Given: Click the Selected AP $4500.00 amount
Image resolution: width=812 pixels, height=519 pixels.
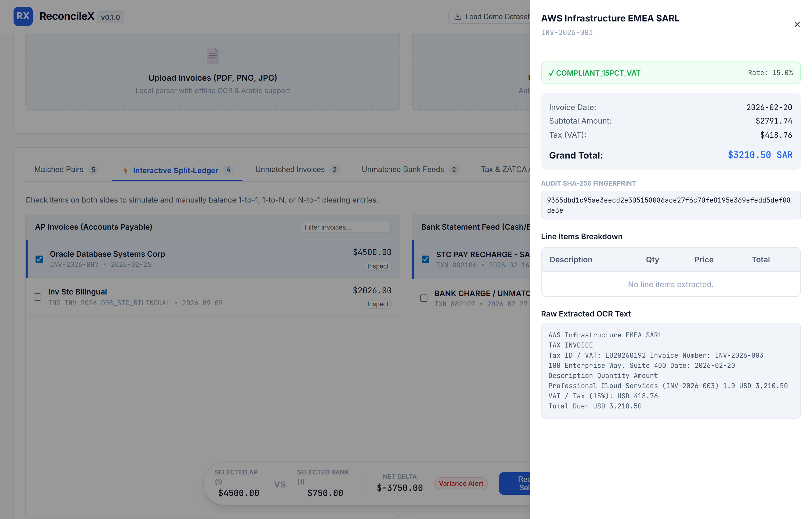Looking at the screenshot, I should click(x=239, y=493).
